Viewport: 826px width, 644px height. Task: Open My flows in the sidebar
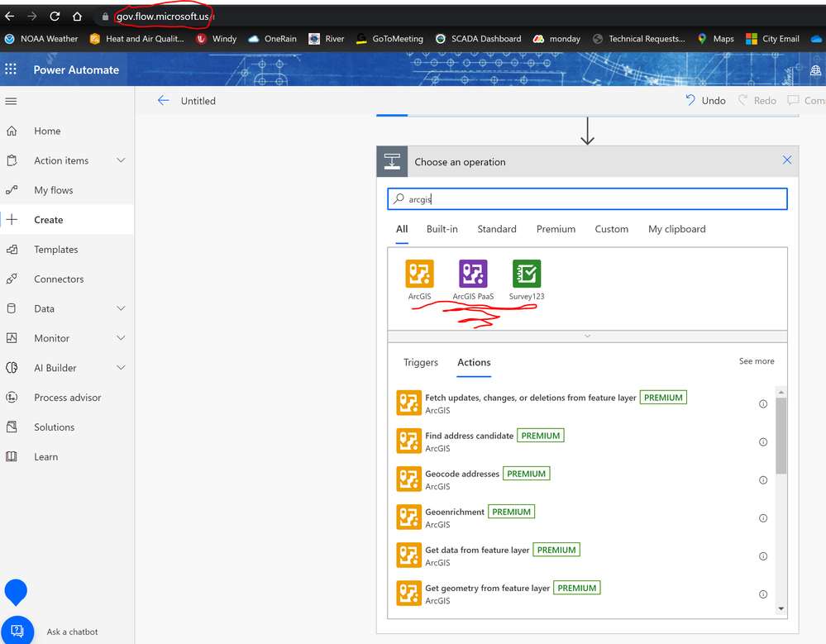pyautogui.click(x=67, y=190)
